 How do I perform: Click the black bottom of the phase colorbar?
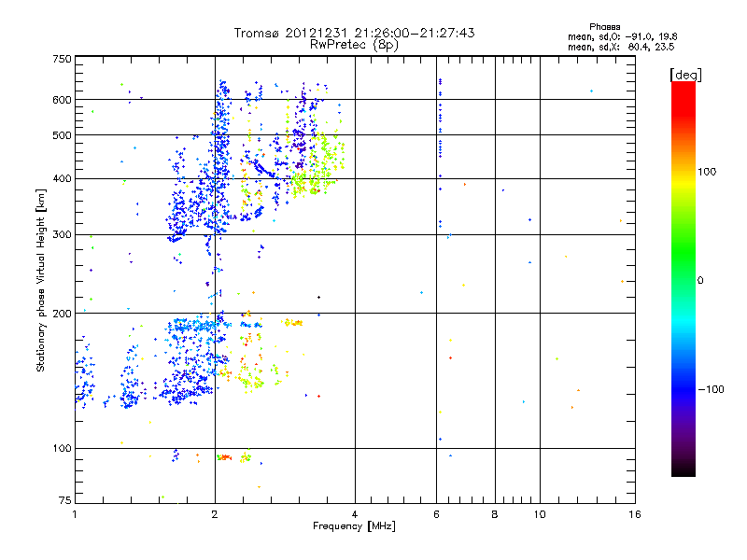684,469
